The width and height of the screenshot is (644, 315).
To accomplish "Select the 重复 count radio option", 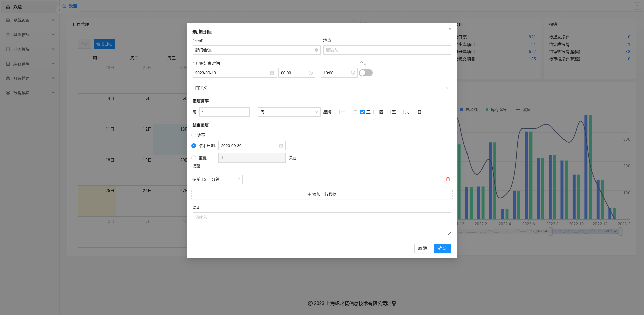I will tap(194, 158).
